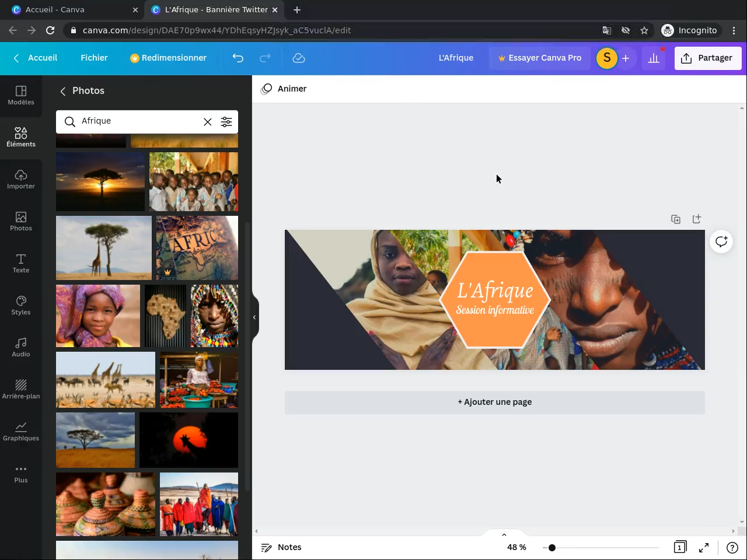The height and width of the screenshot is (560, 747).
Task: Open the Graphiques sidebar panel
Action: (21, 431)
